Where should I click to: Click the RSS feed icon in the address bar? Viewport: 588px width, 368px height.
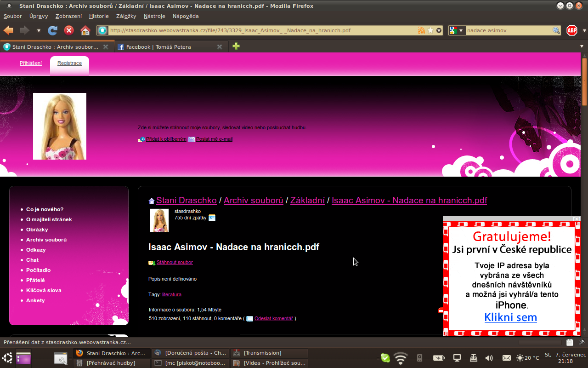click(421, 30)
